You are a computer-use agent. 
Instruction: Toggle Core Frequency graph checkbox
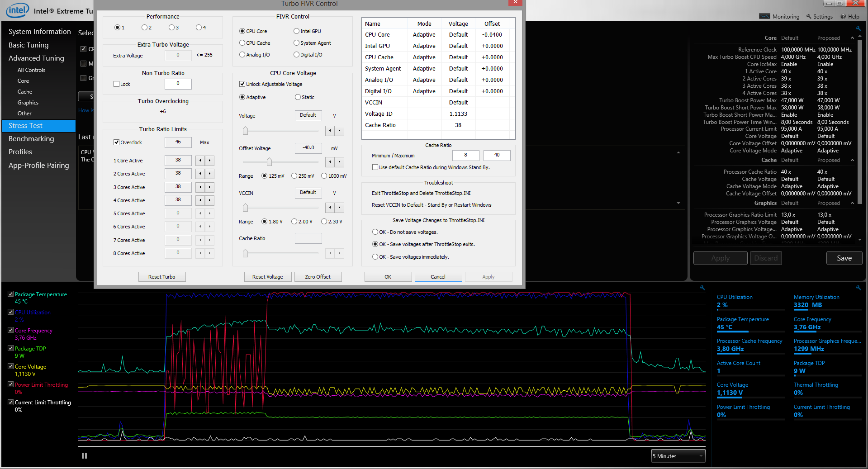coord(10,330)
